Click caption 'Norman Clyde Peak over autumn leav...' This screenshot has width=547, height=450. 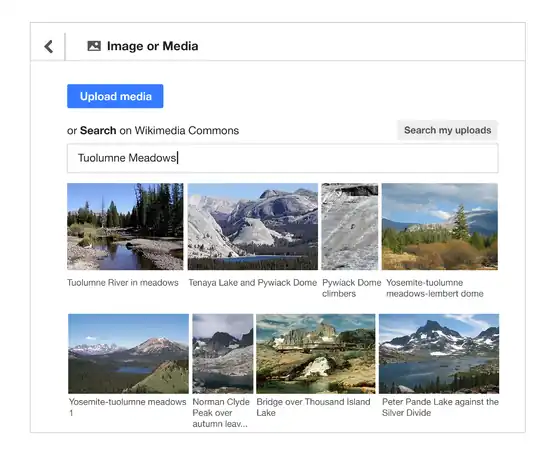pos(221,413)
